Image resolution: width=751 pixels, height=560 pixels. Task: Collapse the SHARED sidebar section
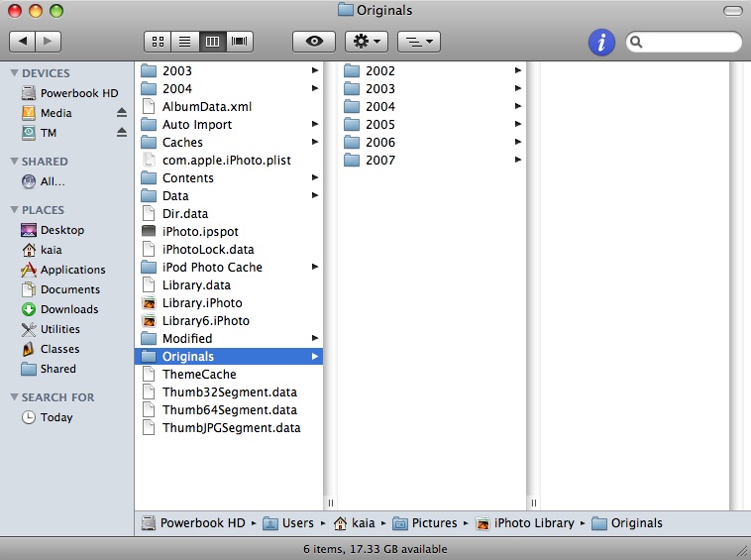click(x=15, y=161)
